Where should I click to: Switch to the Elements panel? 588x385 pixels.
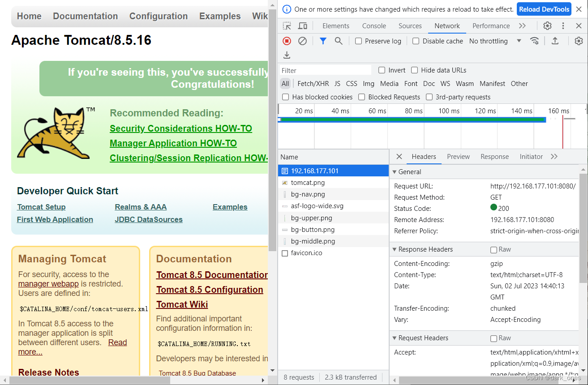tap(336, 26)
